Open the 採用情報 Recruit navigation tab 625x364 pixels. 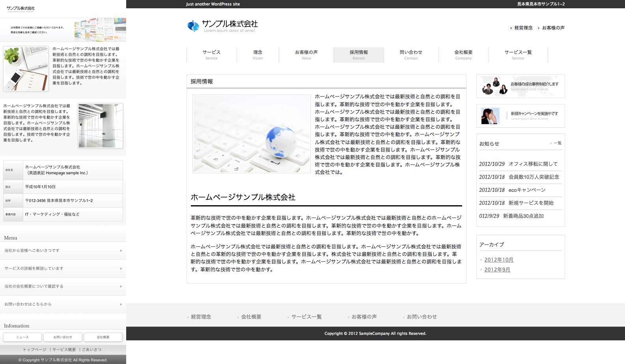358,55
